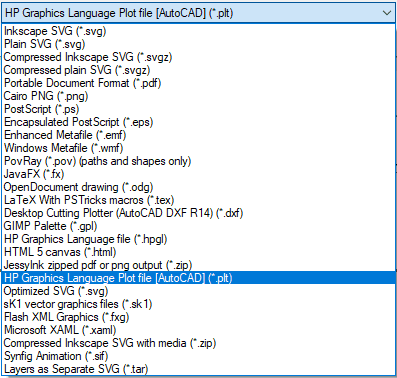The height and width of the screenshot is (378, 397).
Task: Pick Compressed plain SVG (*.svgz)
Action: [x=198, y=70]
